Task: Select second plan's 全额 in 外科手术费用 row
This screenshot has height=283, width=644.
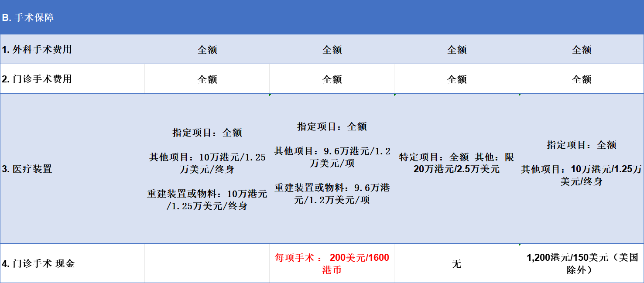Action: (x=332, y=50)
